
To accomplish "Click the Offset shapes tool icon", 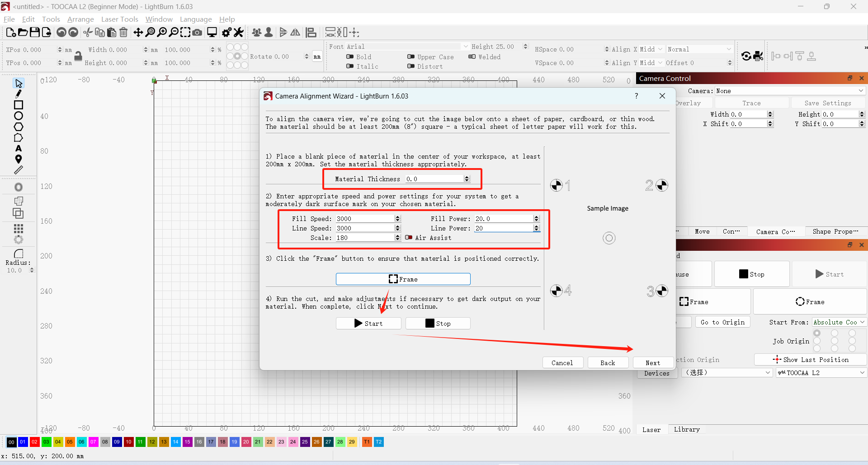I will click(x=19, y=187).
